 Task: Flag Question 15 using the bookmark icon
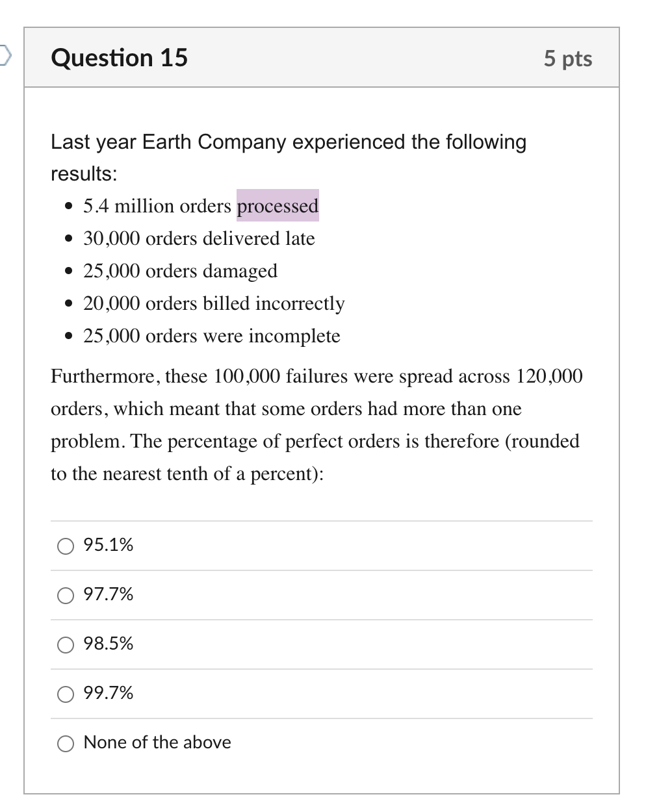coord(5,57)
